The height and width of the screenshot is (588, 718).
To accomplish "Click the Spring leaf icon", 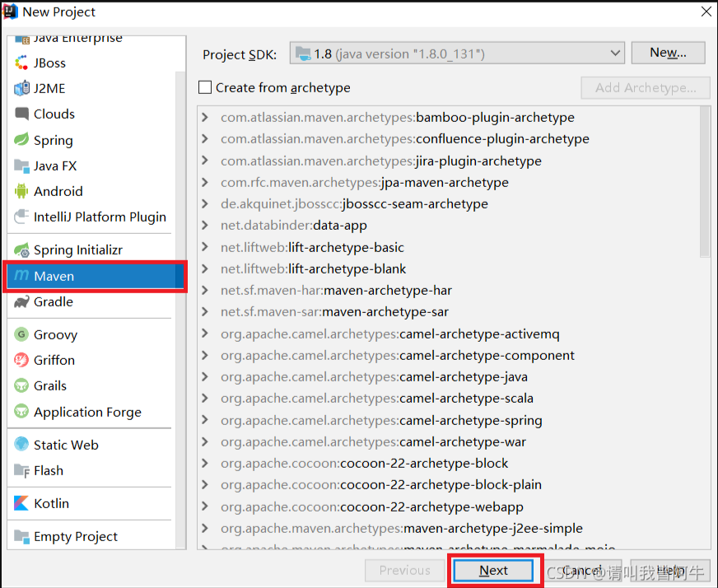I will coord(21,139).
